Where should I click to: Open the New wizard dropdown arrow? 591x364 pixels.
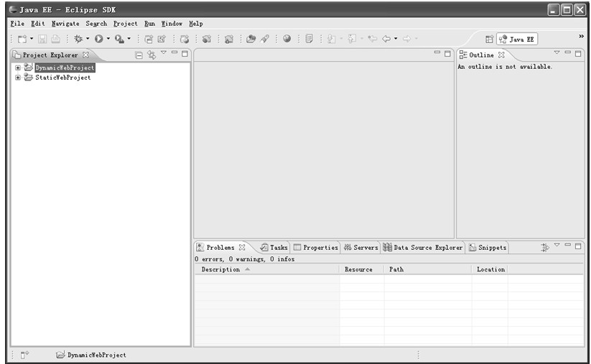[32, 39]
